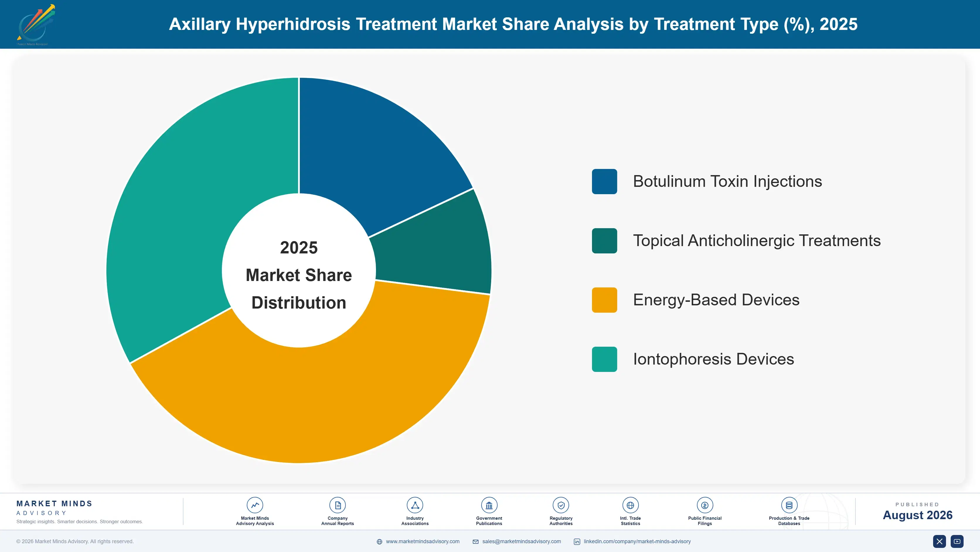Click the Market Minds Advisory logo in header

tap(35, 25)
